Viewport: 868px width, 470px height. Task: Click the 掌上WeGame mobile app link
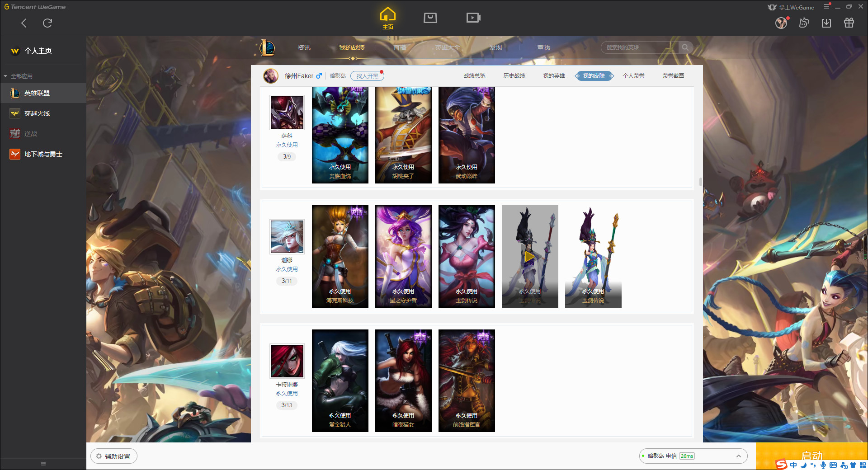(791, 7)
